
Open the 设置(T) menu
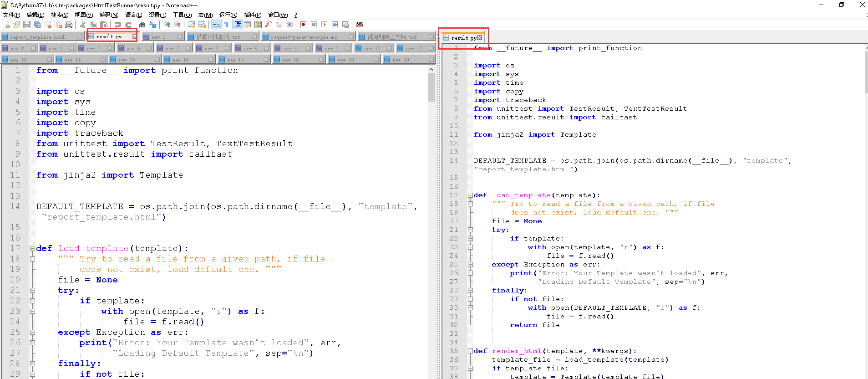(157, 15)
